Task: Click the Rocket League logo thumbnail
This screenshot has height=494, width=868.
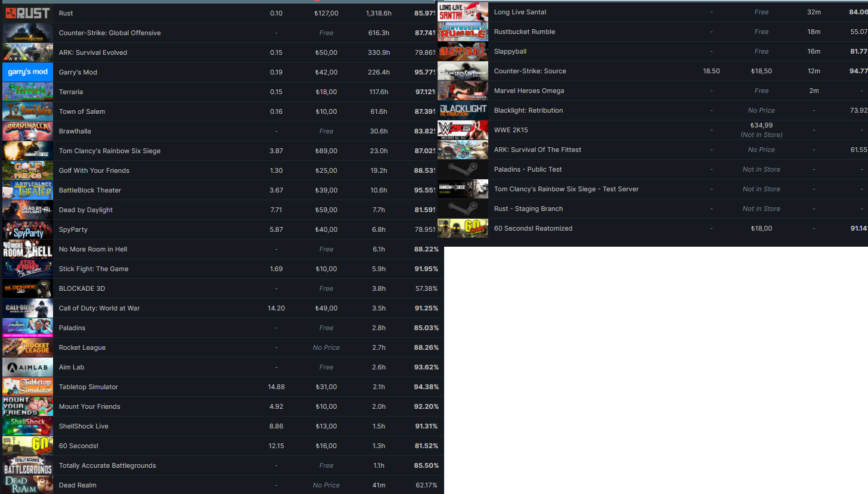Action: click(x=27, y=347)
